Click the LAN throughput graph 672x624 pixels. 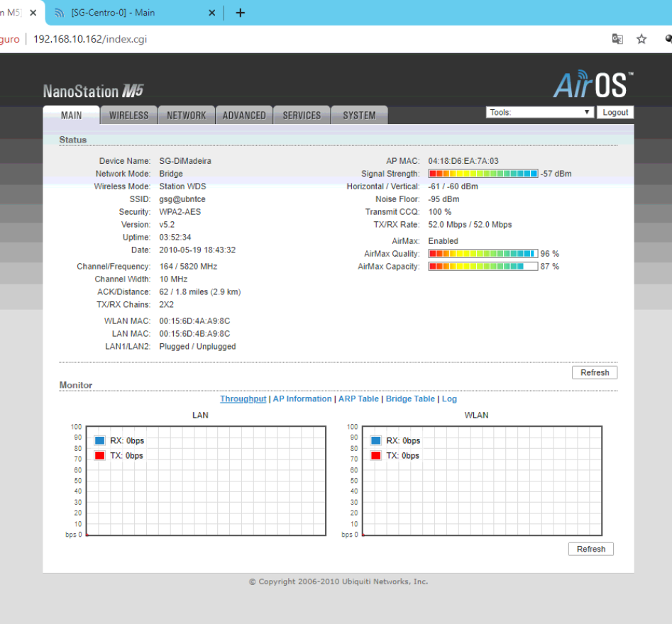click(x=206, y=481)
